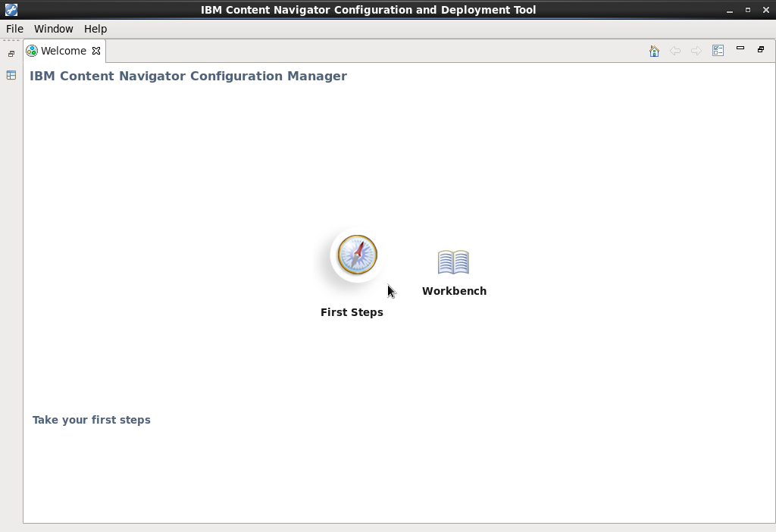Screen dimensions: 776x532
Task: Open the Window menu
Action: tap(53, 28)
